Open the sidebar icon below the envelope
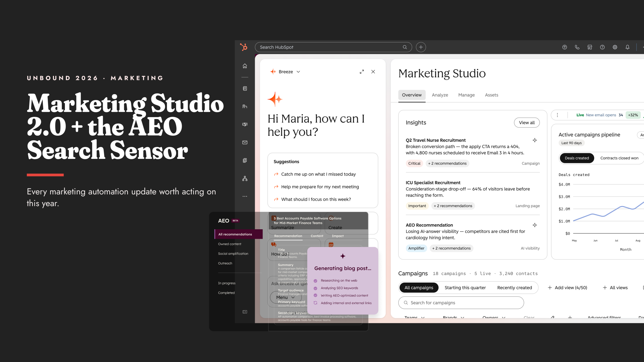Viewport: 644px width, 362px height. 245,160
